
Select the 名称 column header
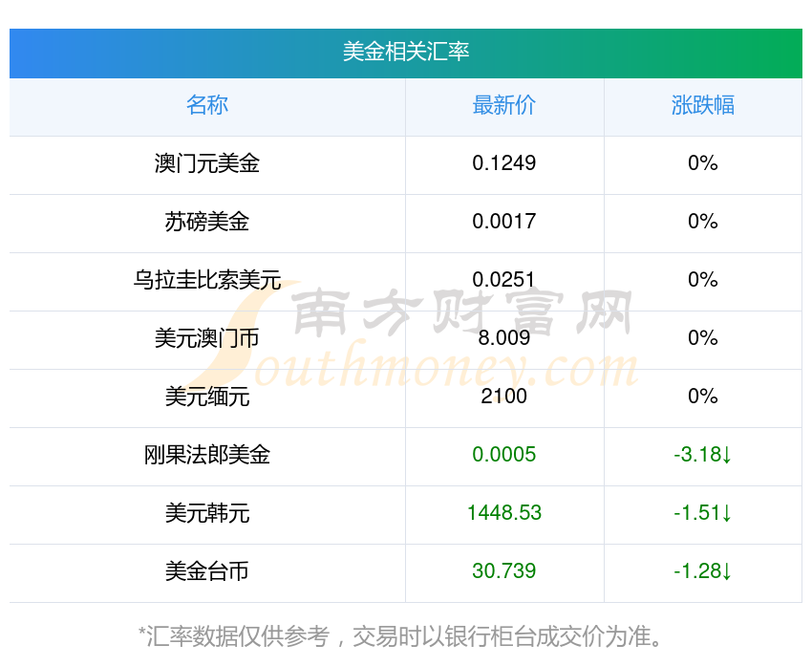coord(207,105)
